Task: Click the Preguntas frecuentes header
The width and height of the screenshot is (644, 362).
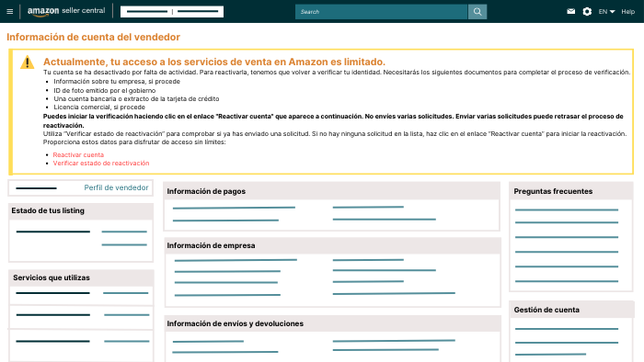Action: pos(571,191)
